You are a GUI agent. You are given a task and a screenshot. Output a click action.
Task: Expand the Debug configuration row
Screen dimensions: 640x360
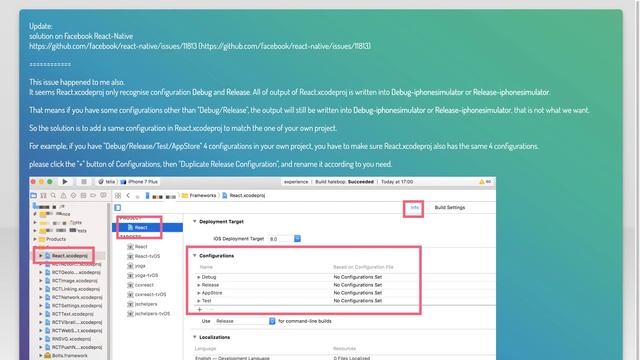[x=199, y=277]
